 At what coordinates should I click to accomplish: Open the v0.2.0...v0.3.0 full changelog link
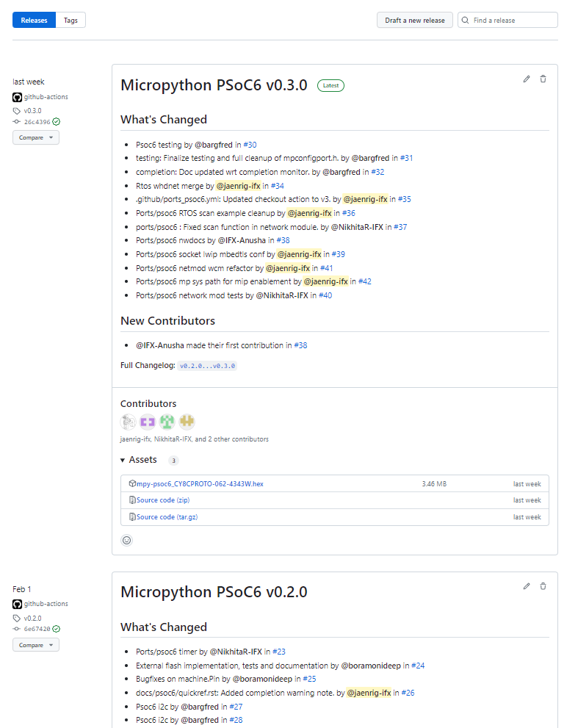207,366
